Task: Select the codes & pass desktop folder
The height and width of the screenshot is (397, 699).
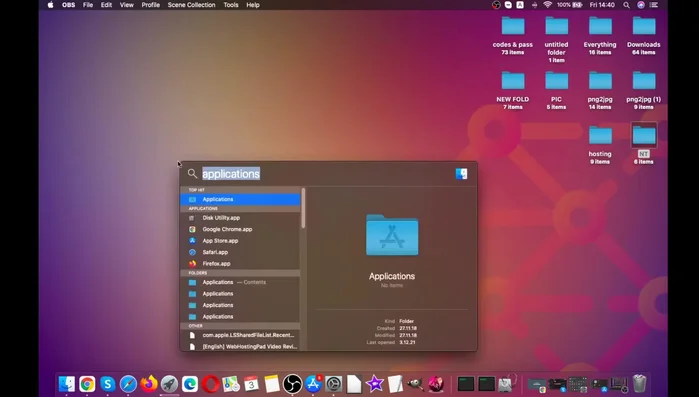Action: (513, 36)
